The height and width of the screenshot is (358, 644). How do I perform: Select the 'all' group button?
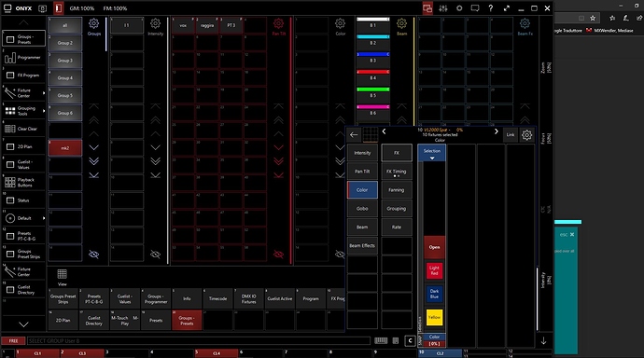[65, 25]
